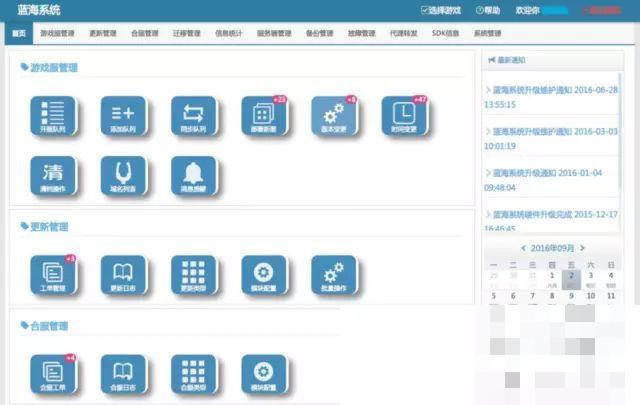Select day 6 in the calendar

[x=513, y=297]
